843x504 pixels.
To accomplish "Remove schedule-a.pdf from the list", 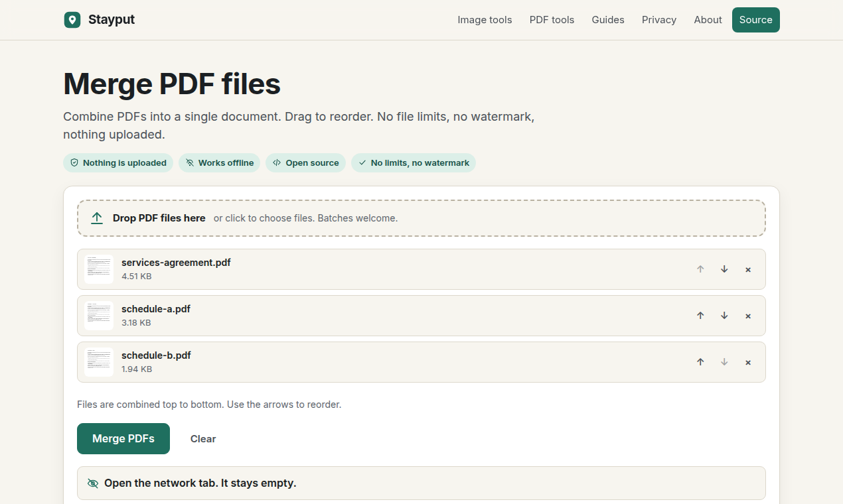I will [x=748, y=316].
